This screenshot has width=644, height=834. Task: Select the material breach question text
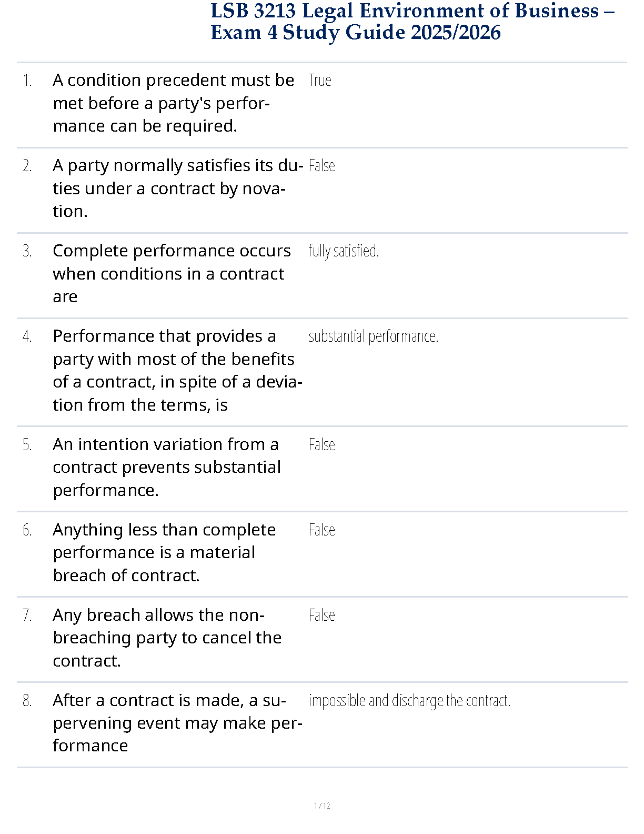pos(164,553)
